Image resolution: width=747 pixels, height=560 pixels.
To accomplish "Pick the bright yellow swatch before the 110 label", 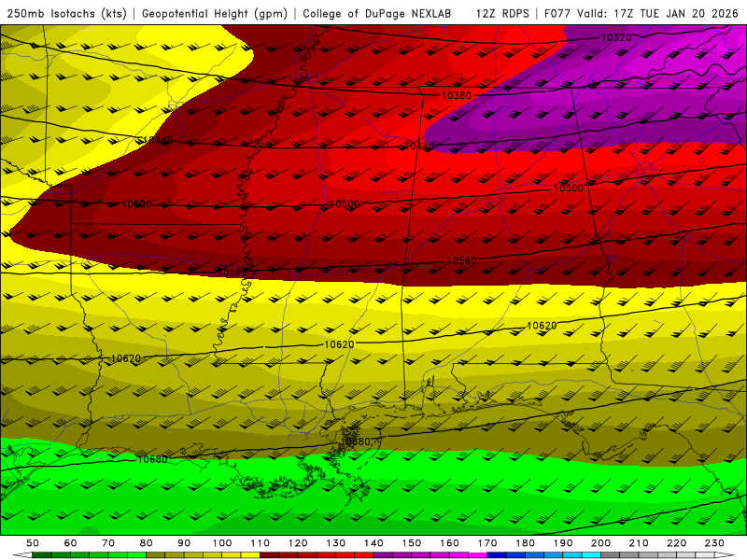I will click(x=250, y=555).
